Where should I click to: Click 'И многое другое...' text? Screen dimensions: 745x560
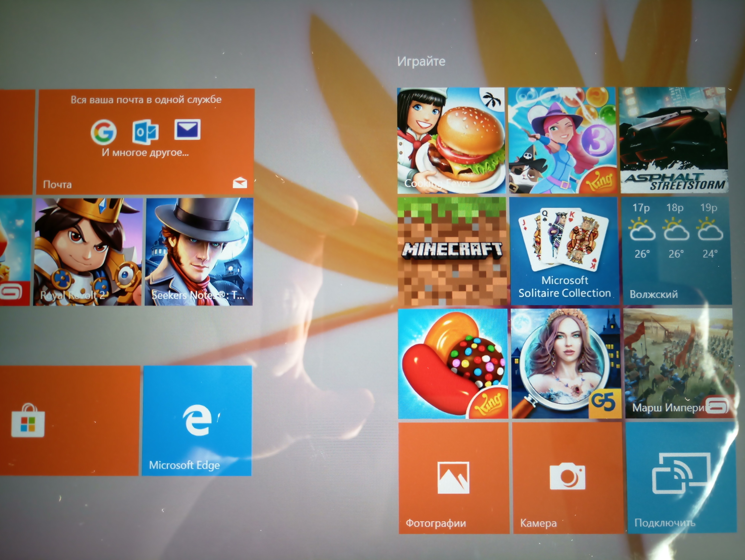pyautogui.click(x=145, y=153)
